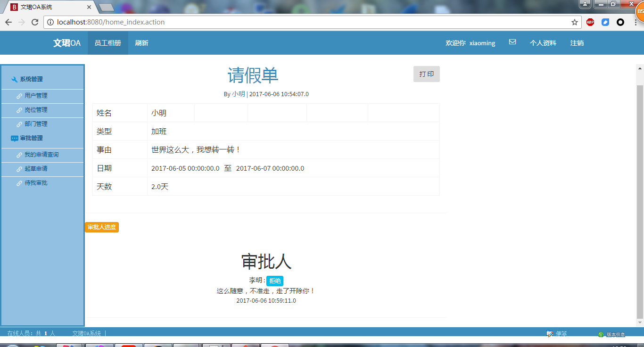The height and width of the screenshot is (347, 644).
Task: Open 岗位管理 in the sidebar
Action: click(36, 110)
